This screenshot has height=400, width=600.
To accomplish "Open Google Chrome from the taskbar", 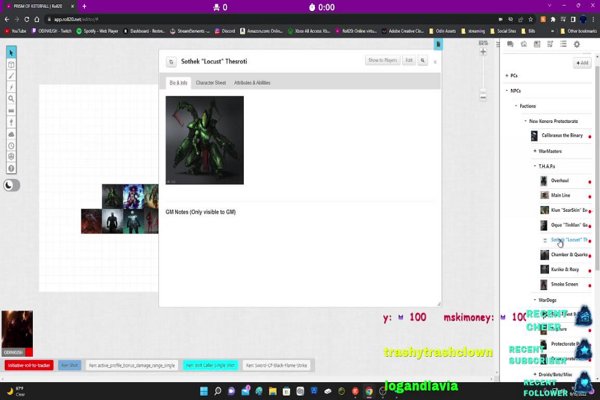I will coord(369,391).
